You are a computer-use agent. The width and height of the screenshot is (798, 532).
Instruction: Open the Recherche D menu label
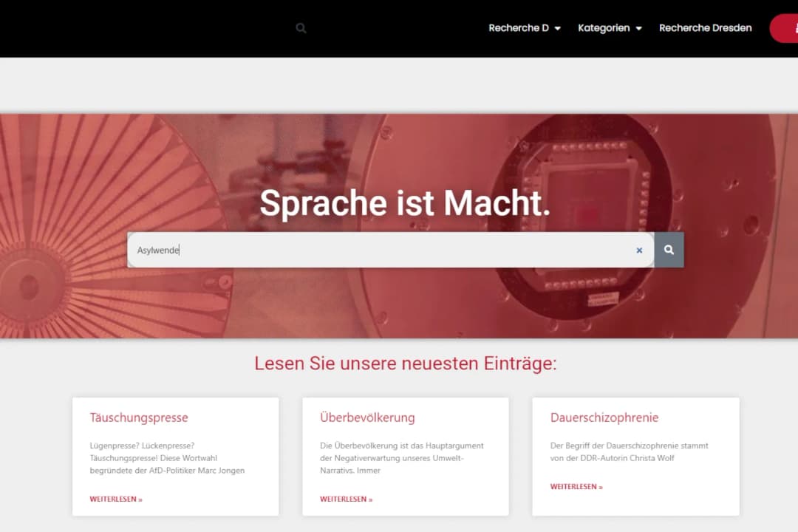coord(519,28)
